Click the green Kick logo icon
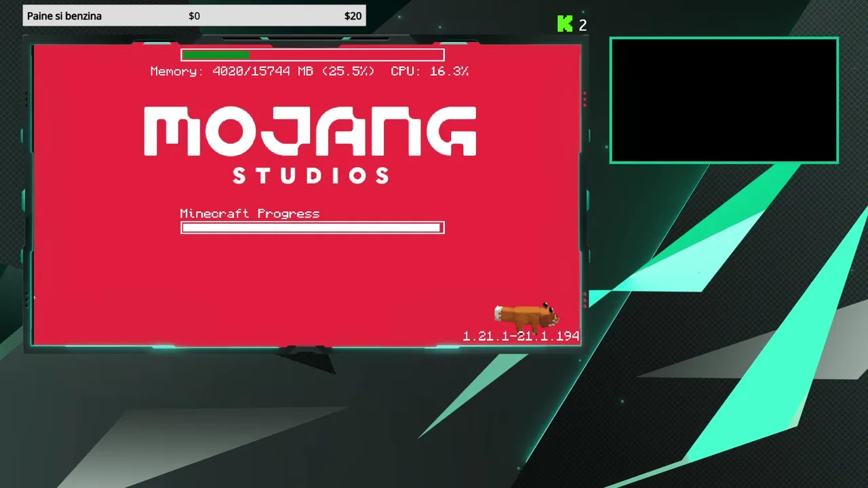The height and width of the screenshot is (488, 868). tap(564, 24)
